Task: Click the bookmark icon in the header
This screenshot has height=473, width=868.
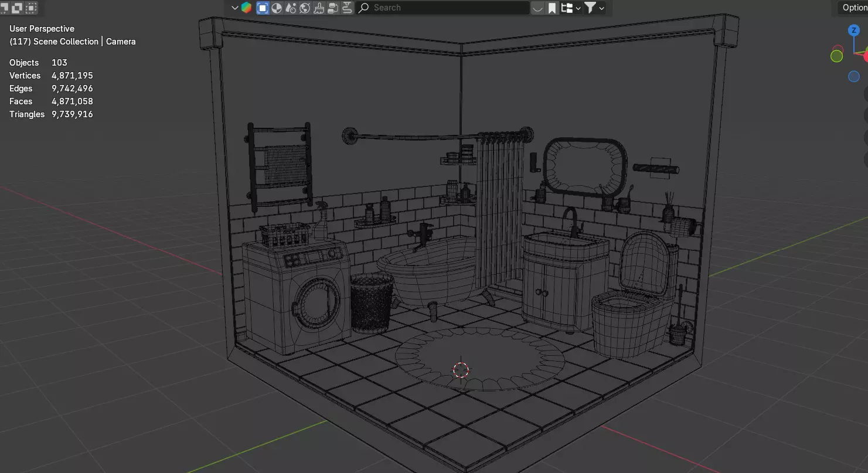Action: pos(552,8)
